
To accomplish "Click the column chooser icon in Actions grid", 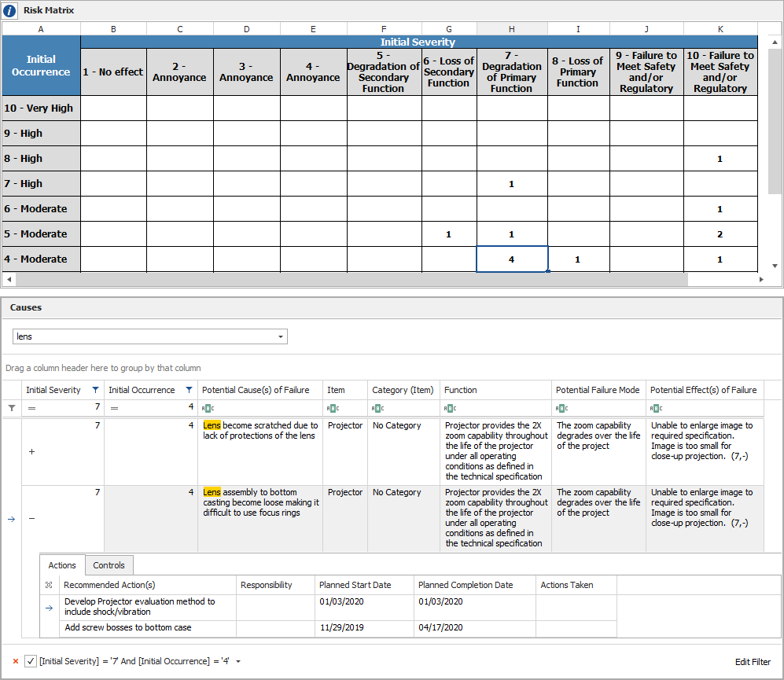I will click(50, 585).
